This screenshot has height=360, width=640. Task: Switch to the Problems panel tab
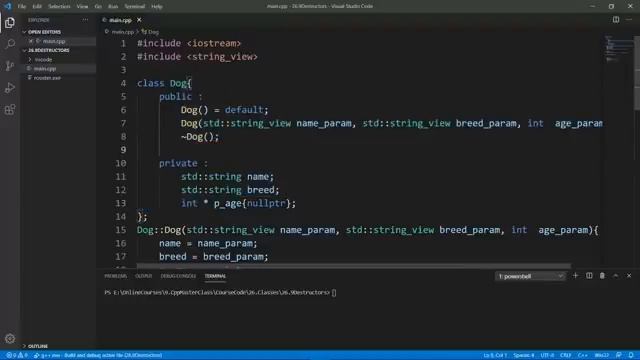(116, 276)
